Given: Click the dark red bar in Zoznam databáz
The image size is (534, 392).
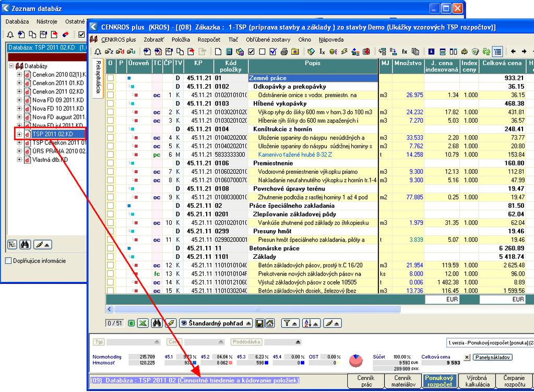Looking at the screenshot, I should [x=48, y=57].
